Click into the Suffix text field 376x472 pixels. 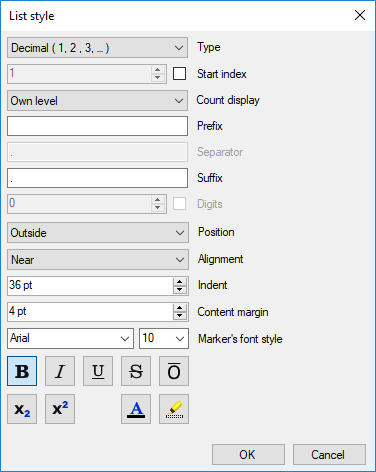click(x=97, y=178)
